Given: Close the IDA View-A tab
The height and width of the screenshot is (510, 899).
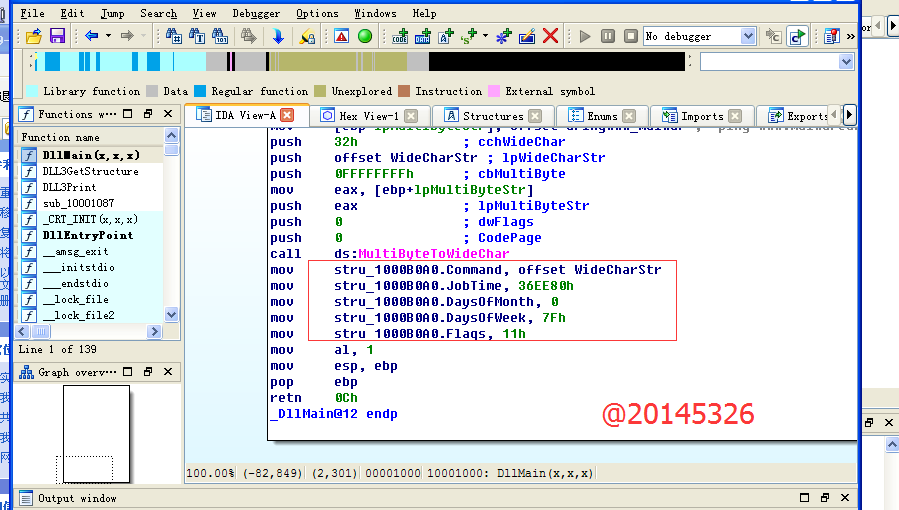Looking at the screenshot, I should [287, 115].
